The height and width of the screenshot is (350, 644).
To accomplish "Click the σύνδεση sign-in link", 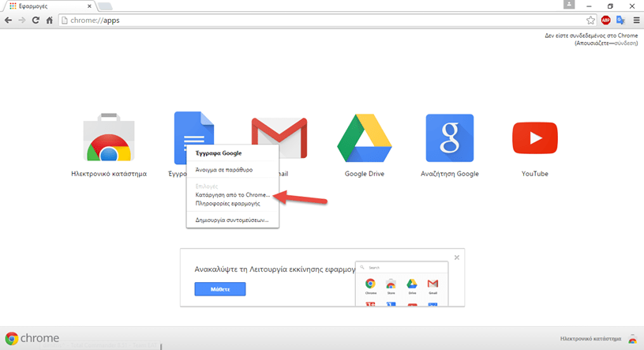I will (x=625, y=43).
